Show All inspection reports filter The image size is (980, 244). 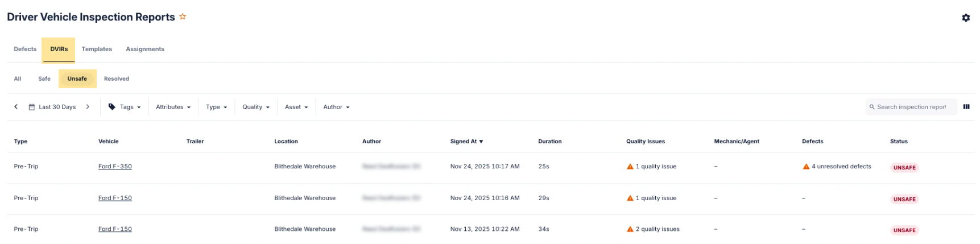[x=18, y=79]
